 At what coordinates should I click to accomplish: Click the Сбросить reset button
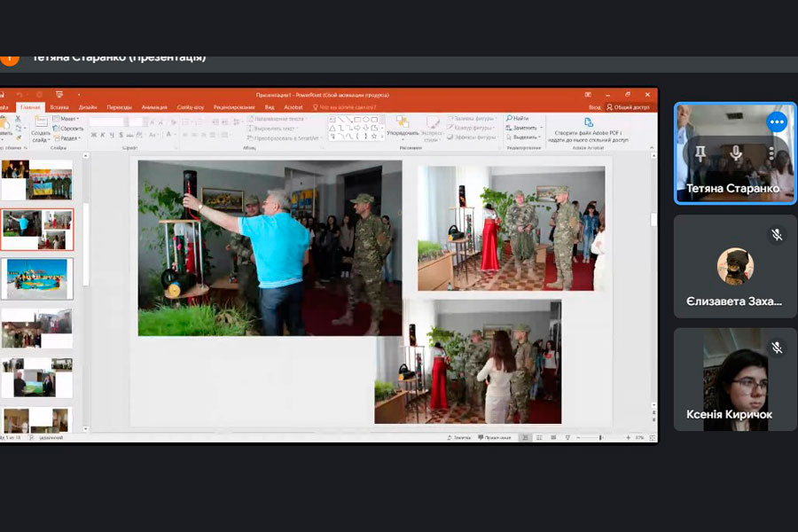tap(71, 129)
